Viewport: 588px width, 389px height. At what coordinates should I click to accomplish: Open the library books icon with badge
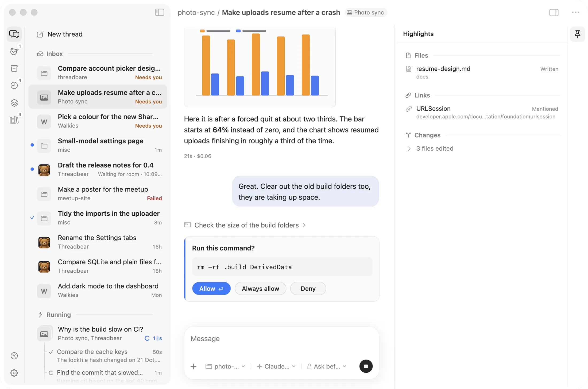pos(14,120)
